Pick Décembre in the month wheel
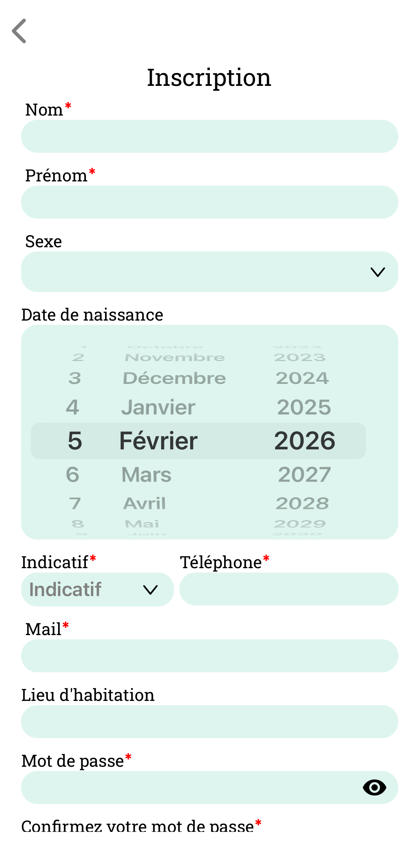The image size is (419, 868). click(x=174, y=378)
